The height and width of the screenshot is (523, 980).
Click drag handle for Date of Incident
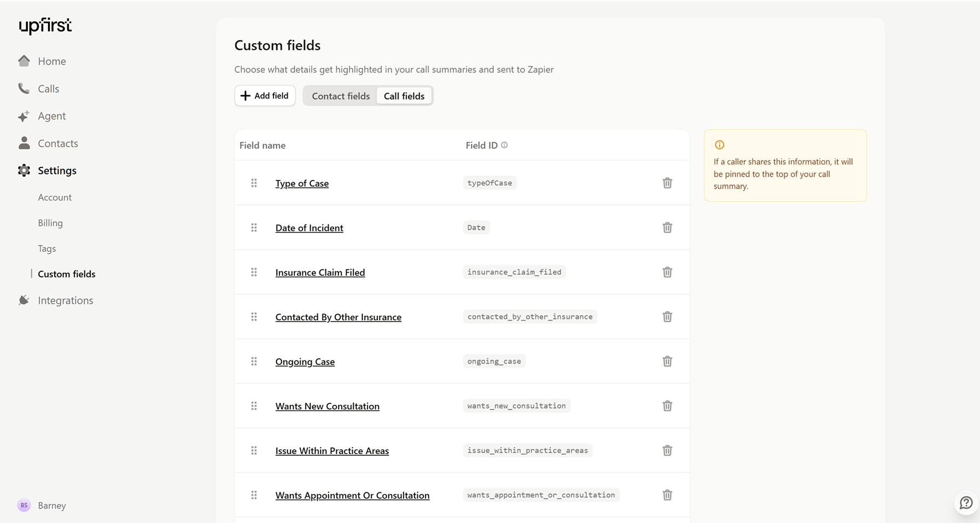(x=254, y=228)
